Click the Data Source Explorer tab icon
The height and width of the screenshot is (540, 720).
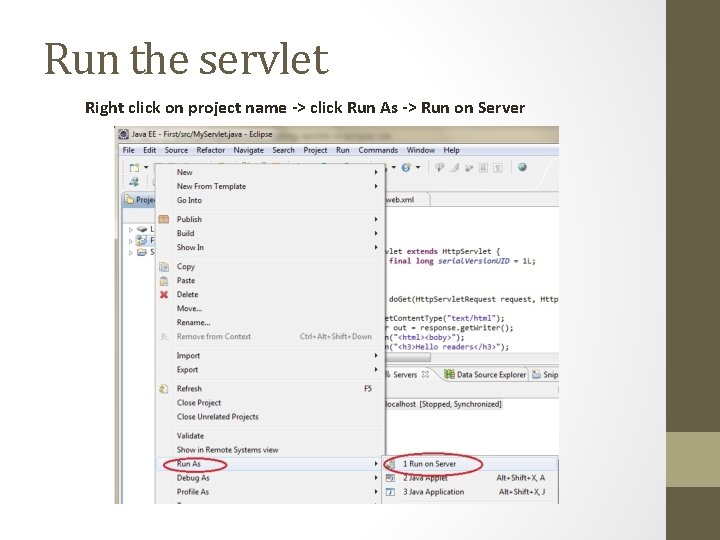(449, 375)
